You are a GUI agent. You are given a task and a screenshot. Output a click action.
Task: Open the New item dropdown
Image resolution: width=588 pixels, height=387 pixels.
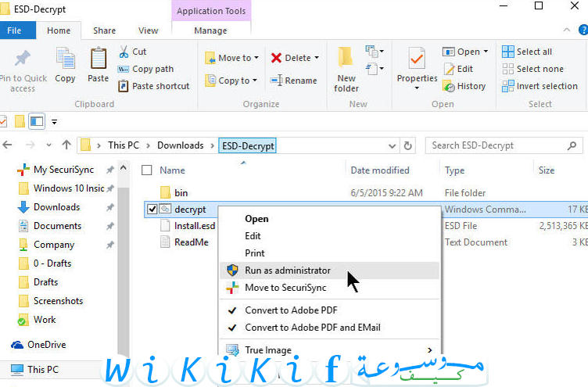(x=375, y=51)
